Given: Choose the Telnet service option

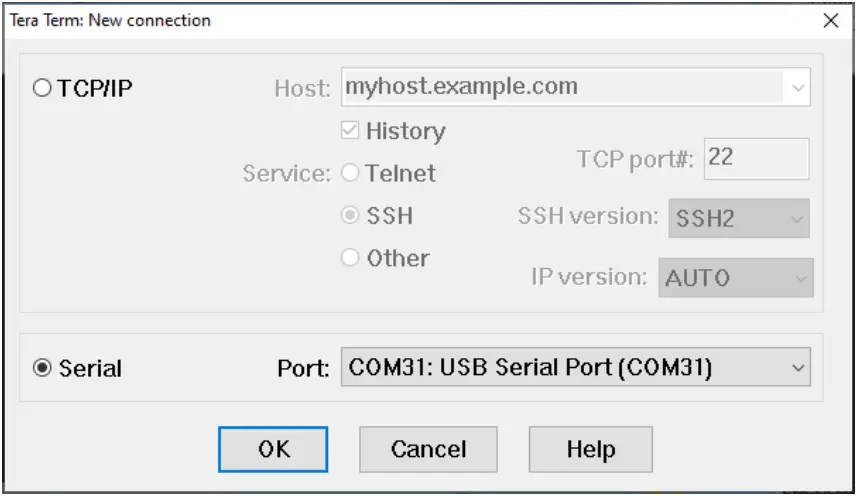Looking at the screenshot, I should [x=350, y=173].
